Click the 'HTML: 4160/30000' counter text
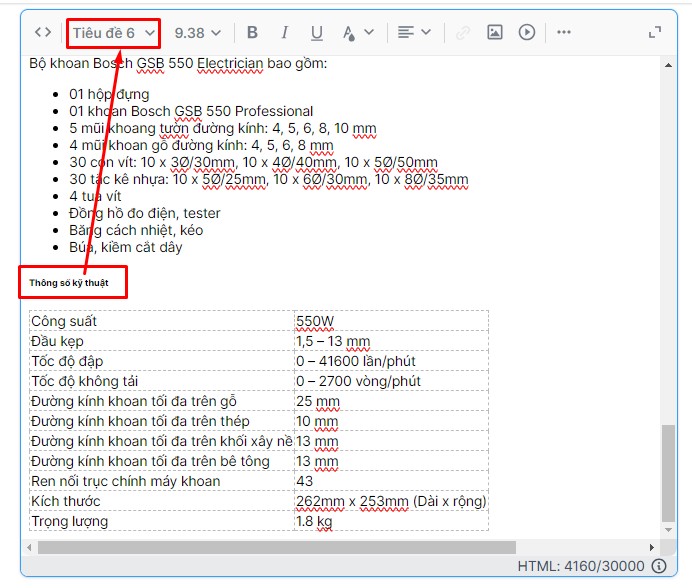 [581, 566]
